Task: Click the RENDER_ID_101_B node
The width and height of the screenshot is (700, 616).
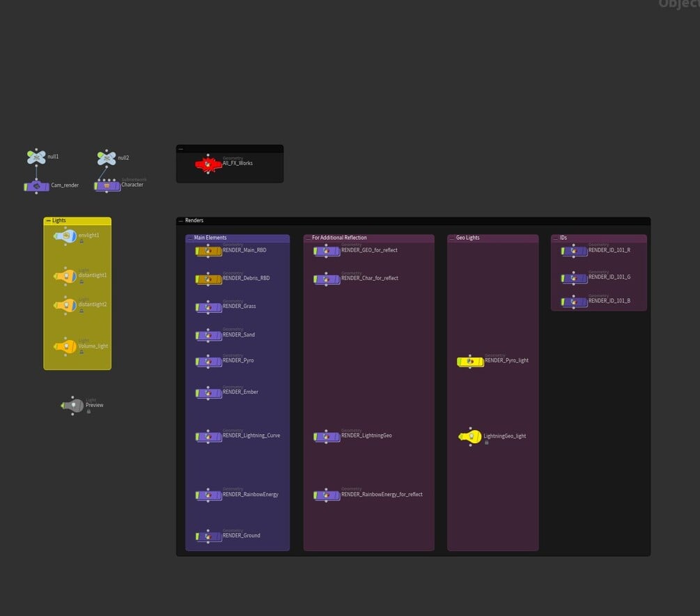Action: click(574, 302)
